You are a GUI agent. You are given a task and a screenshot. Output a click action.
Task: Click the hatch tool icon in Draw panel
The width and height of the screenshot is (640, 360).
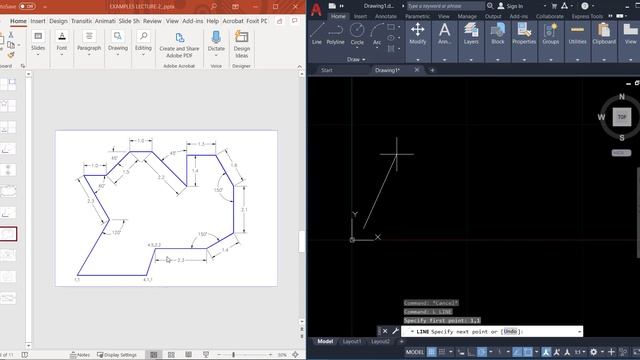(x=391, y=49)
